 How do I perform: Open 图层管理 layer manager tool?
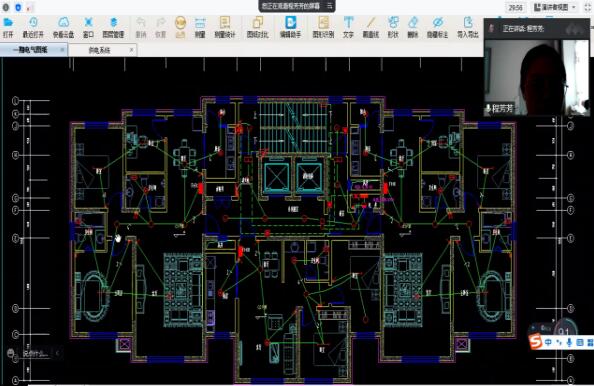(113, 22)
